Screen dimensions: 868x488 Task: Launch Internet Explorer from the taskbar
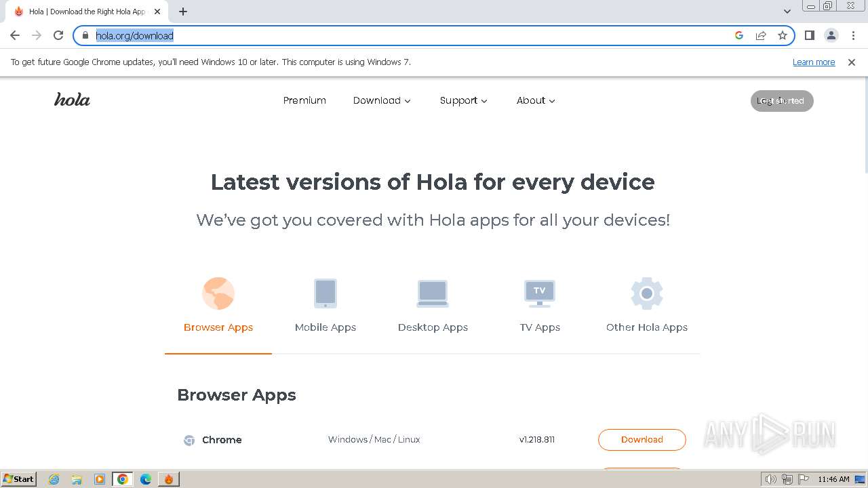click(54, 479)
